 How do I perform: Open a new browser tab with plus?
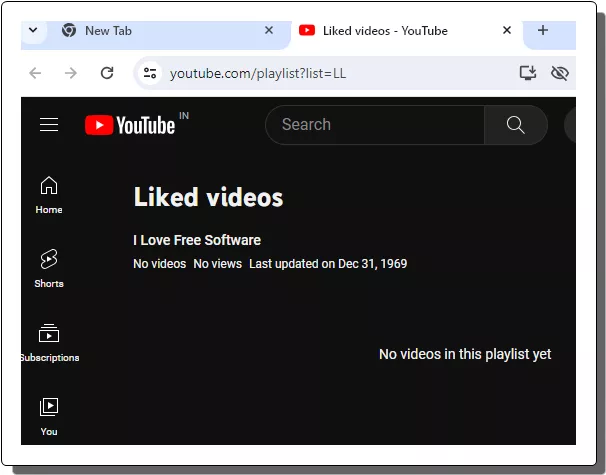[543, 30]
